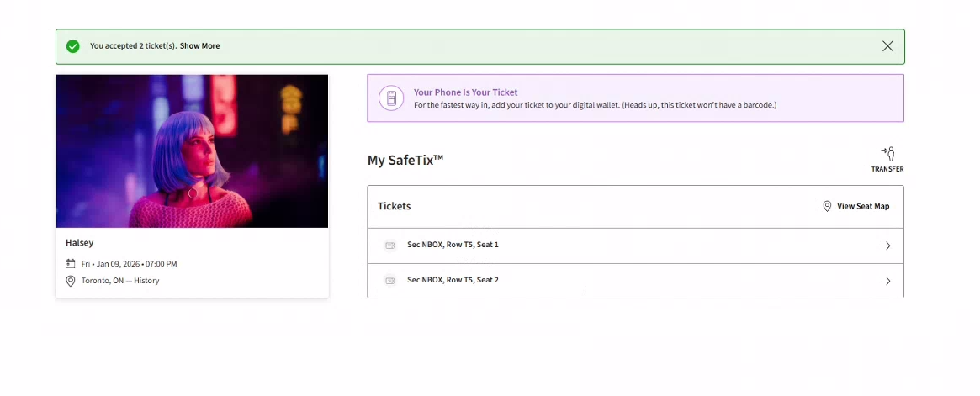980x396 pixels.
Task: Open View Seat Map link
Action: [862, 206]
